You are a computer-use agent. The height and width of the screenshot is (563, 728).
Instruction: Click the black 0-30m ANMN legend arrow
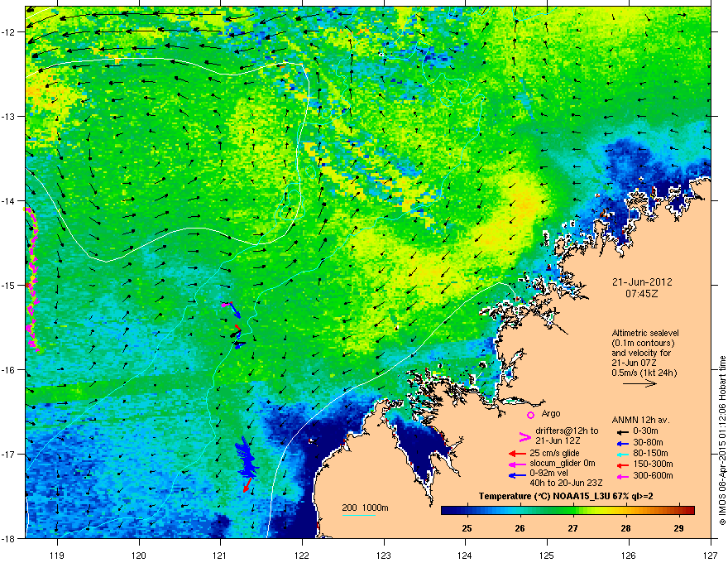623,431
